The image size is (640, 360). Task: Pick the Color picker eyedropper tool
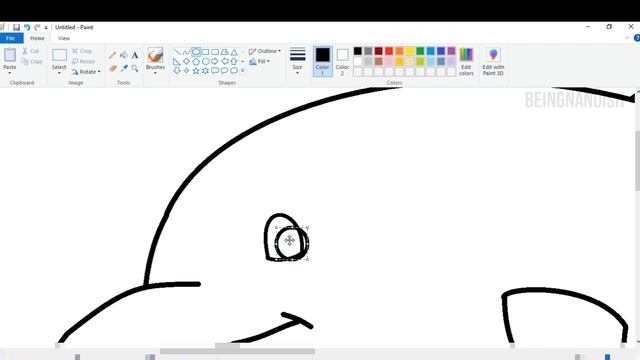coord(124,68)
